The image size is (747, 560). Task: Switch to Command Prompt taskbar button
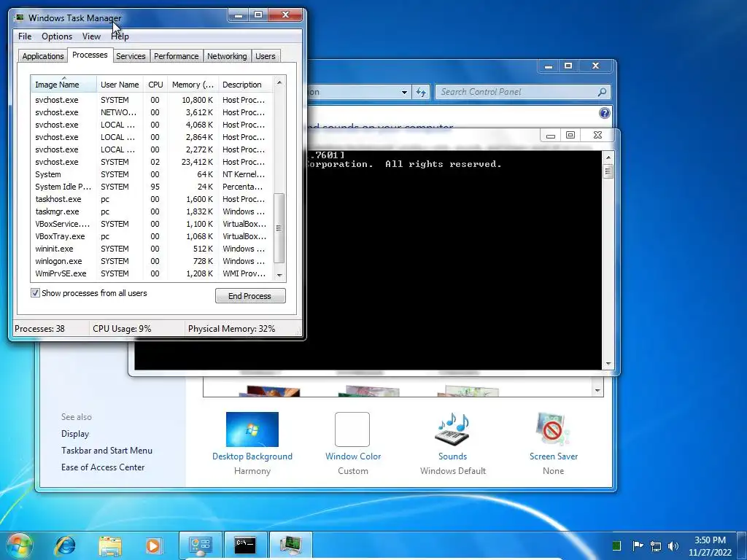[245, 545]
